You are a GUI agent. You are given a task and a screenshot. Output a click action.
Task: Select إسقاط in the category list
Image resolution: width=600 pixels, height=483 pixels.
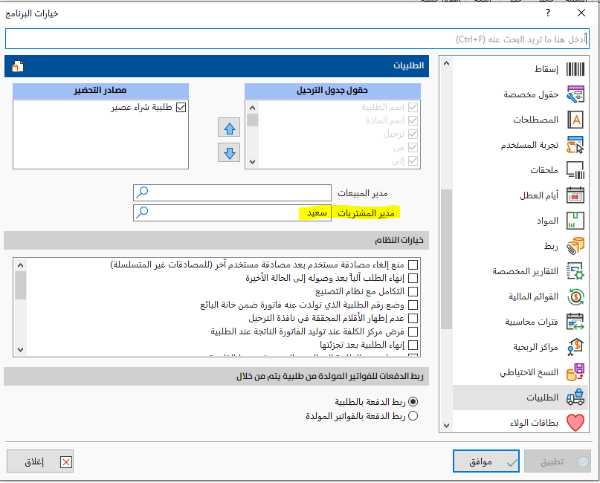pyautogui.click(x=546, y=69)
